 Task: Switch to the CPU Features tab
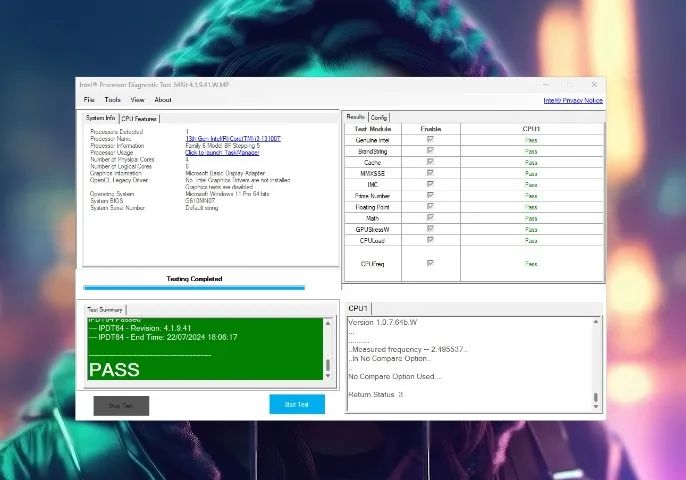click(140, 118)
